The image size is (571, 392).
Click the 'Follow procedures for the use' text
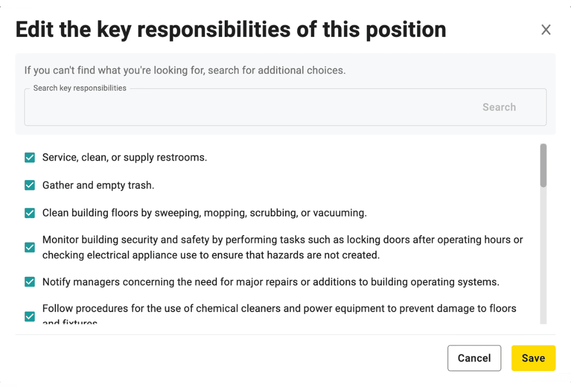279,315
